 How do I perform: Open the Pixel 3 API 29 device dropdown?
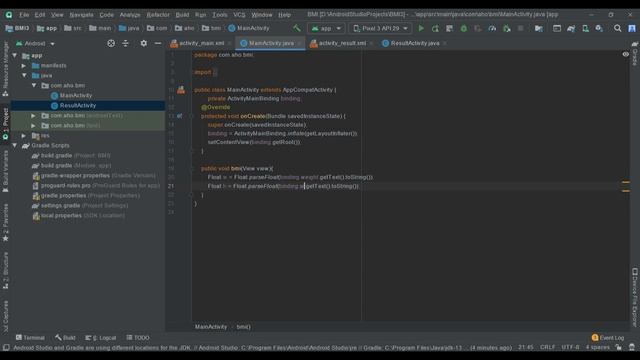(x=380, y=28)
